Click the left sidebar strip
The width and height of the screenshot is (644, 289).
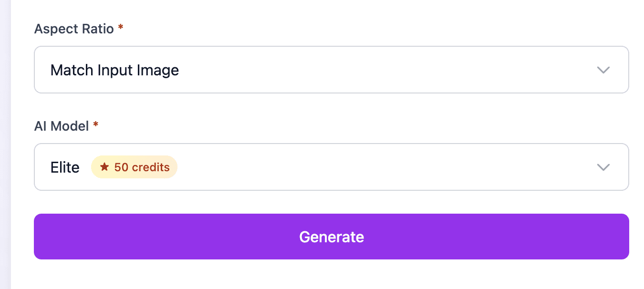[x=4, y=143]
